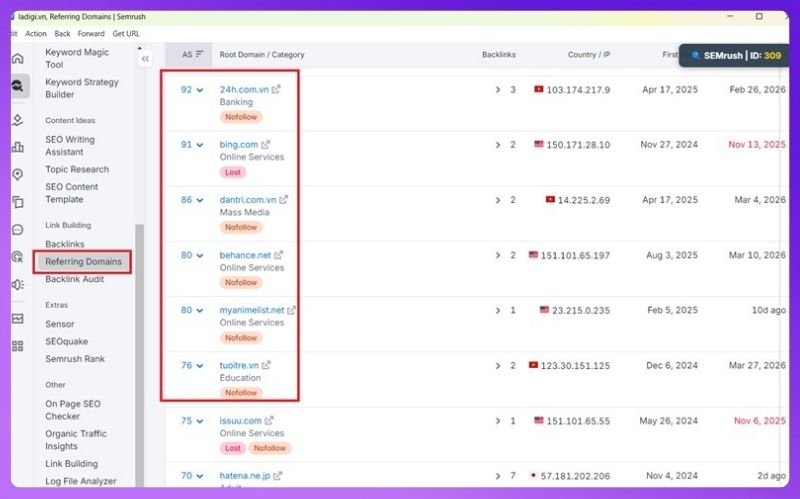
Task: Open Referring Domains in sidebar
Action: tap(83, 262)
